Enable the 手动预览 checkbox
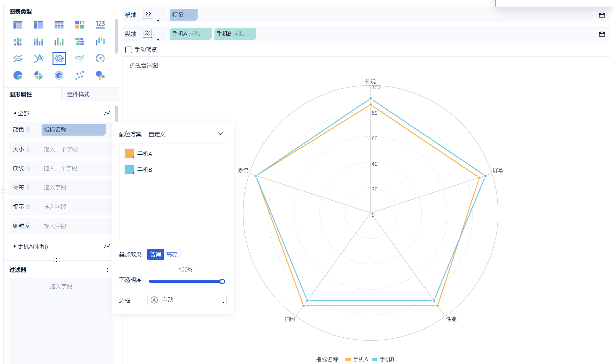The image size is (614, 364). pyautogui.click(x=128, y=50)
